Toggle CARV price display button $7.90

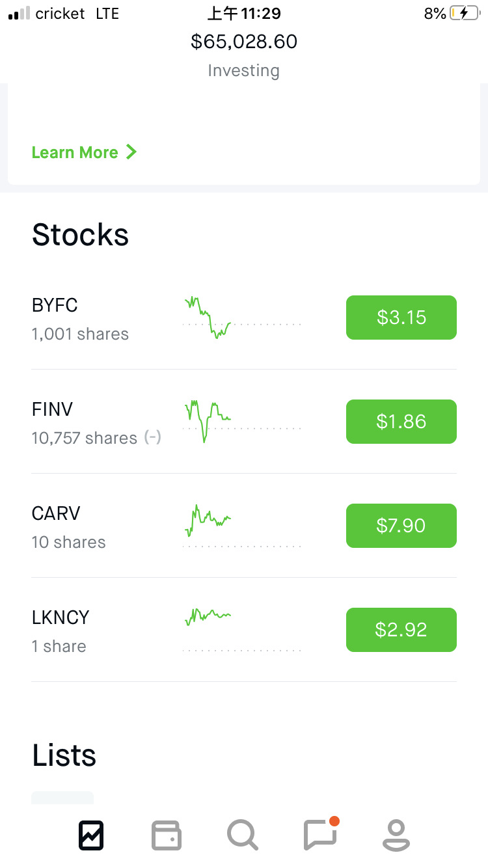[x=401, y=526]
